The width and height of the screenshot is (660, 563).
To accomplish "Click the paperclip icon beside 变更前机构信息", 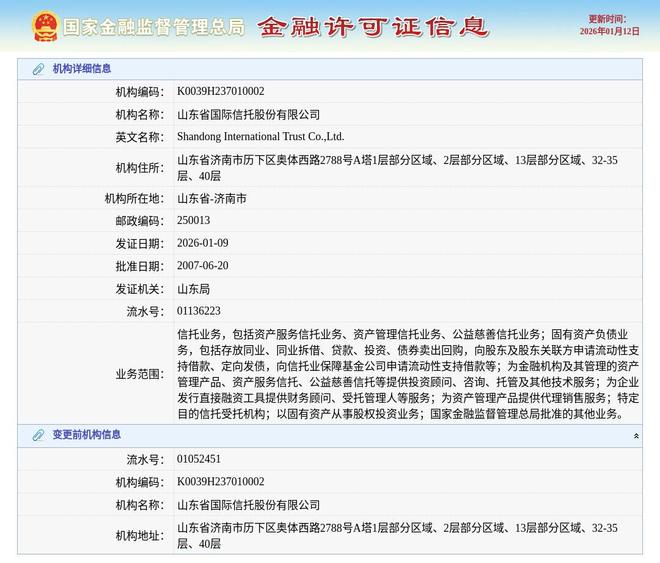I will 38,435.
